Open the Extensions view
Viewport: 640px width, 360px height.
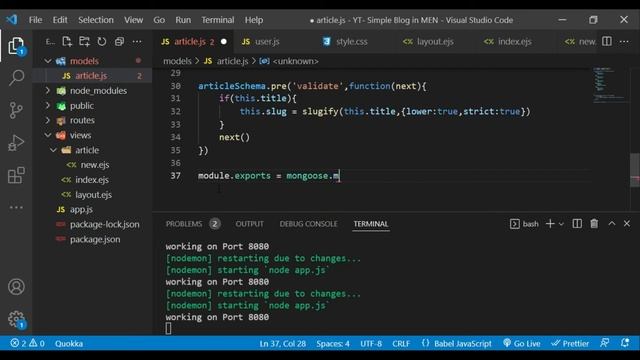click(x=16, y=176)
